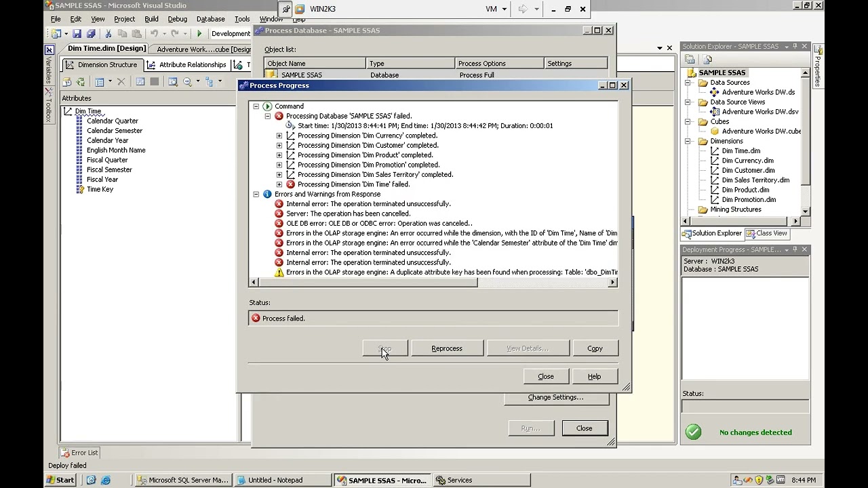
Task: Pin the Solution Explorer with auto-hide pushpin
Action: coord(795,47)
